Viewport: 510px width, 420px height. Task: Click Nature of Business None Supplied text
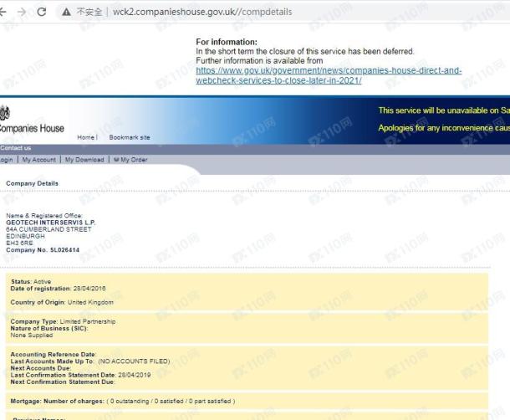[x=32, y=335]
